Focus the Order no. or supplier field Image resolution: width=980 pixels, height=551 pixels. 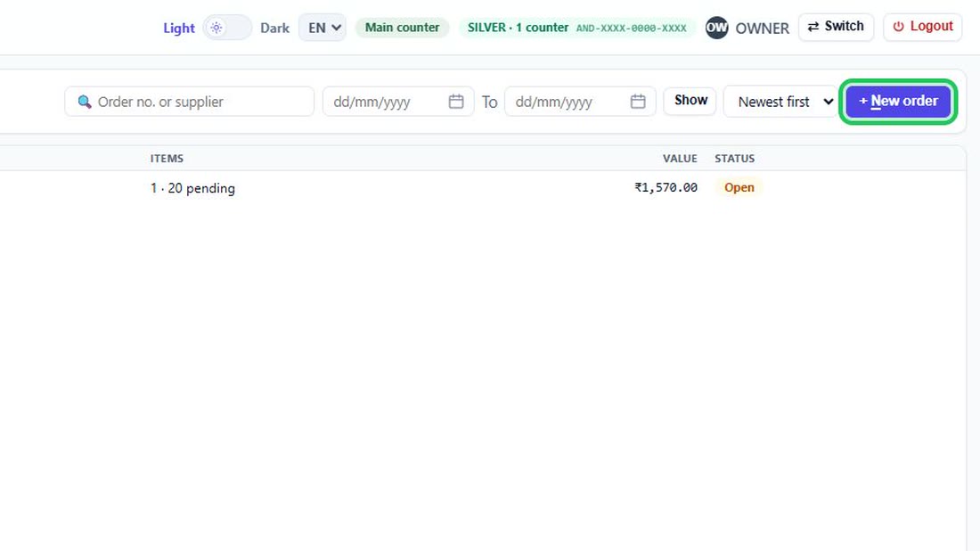pos(190,102)
